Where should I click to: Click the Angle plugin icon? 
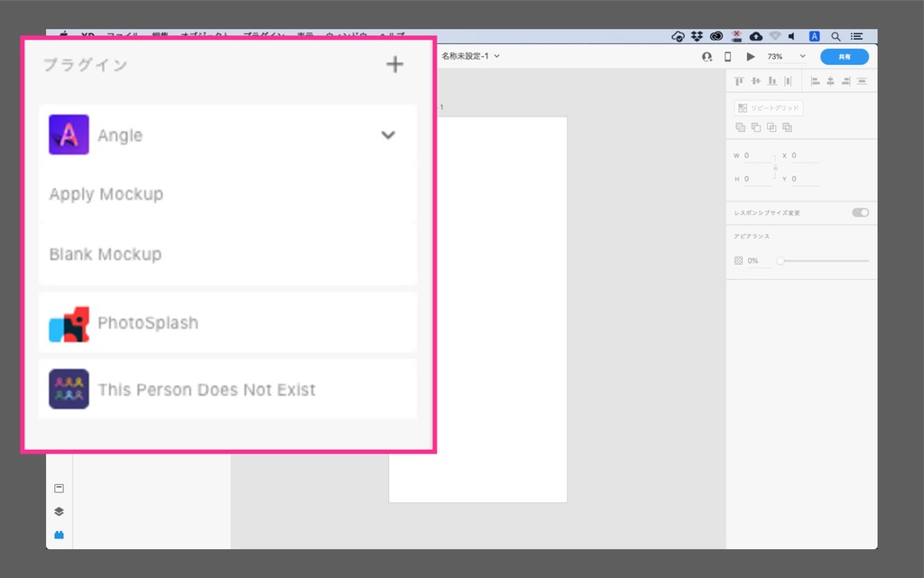(69, 135)
